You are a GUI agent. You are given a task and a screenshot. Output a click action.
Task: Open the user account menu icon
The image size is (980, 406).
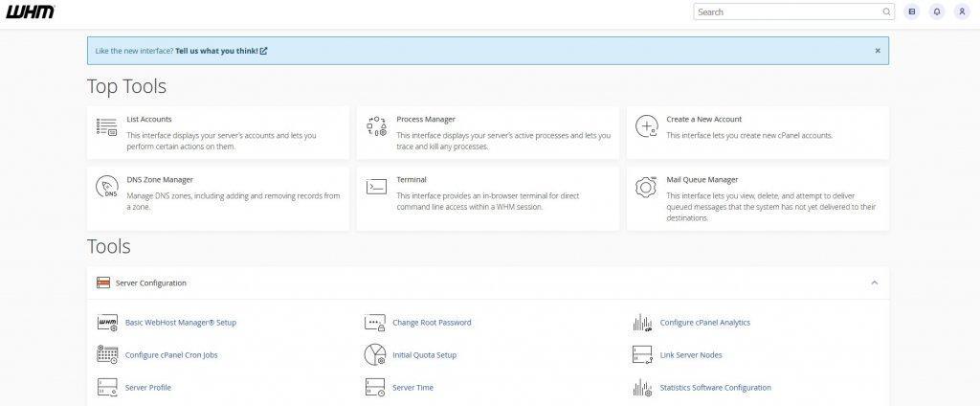[962, 11]
